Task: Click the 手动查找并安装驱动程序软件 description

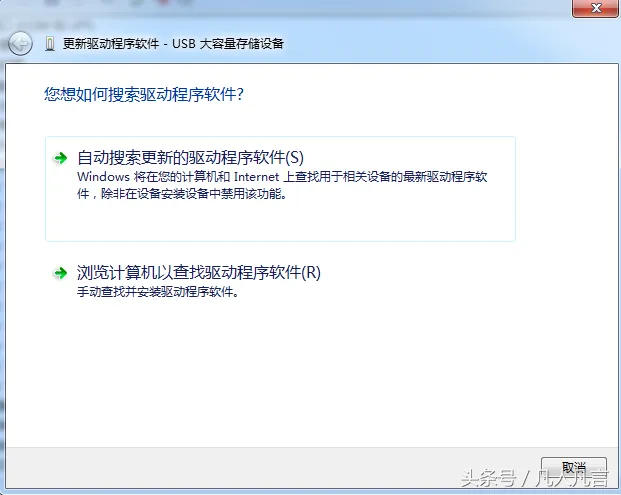Action: pos(158,294)
